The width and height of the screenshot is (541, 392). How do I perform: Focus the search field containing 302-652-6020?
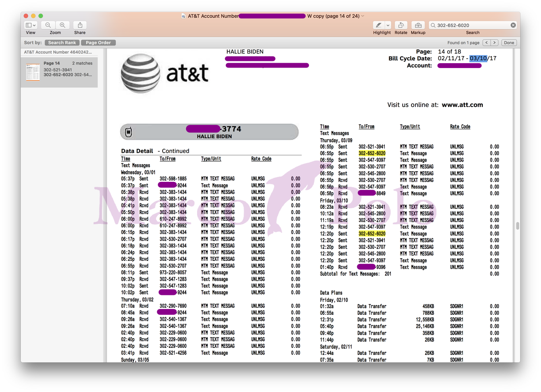click(x=473, y=25)
